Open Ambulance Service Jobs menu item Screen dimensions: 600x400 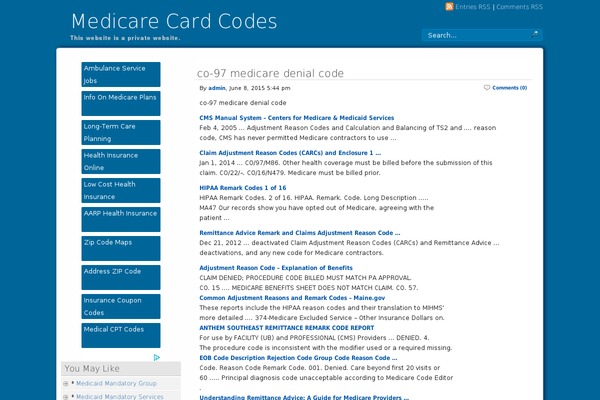(x=121, y=74)
